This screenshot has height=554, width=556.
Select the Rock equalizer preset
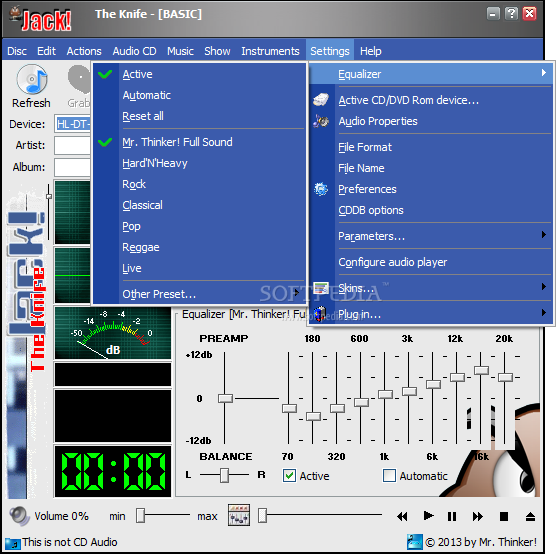click(199, 184)
